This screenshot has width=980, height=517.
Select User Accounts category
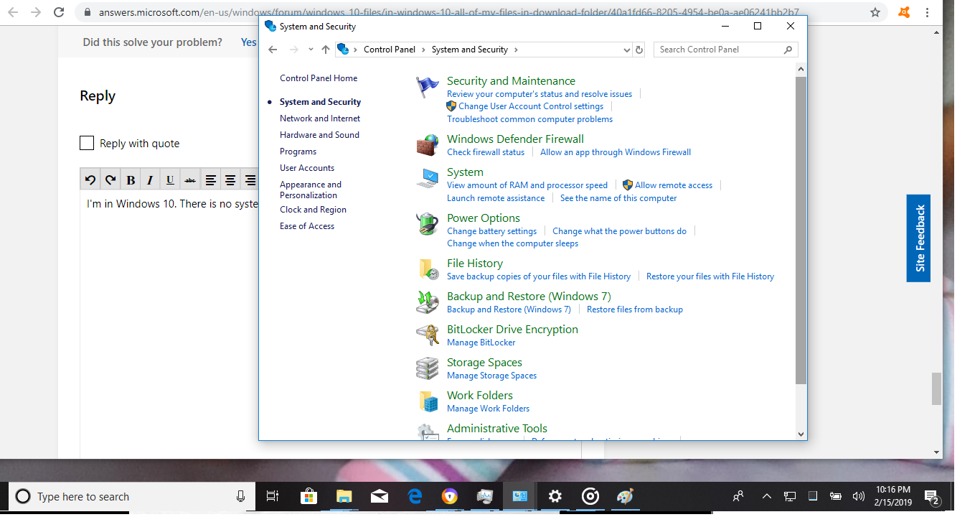point(307,168)
